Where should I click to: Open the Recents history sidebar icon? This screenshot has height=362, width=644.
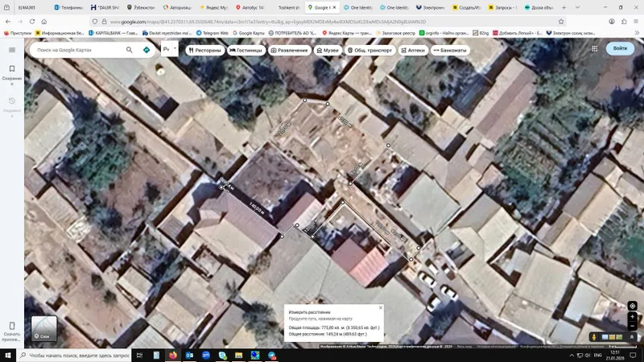pyautogui.click(x=12, y=105)
